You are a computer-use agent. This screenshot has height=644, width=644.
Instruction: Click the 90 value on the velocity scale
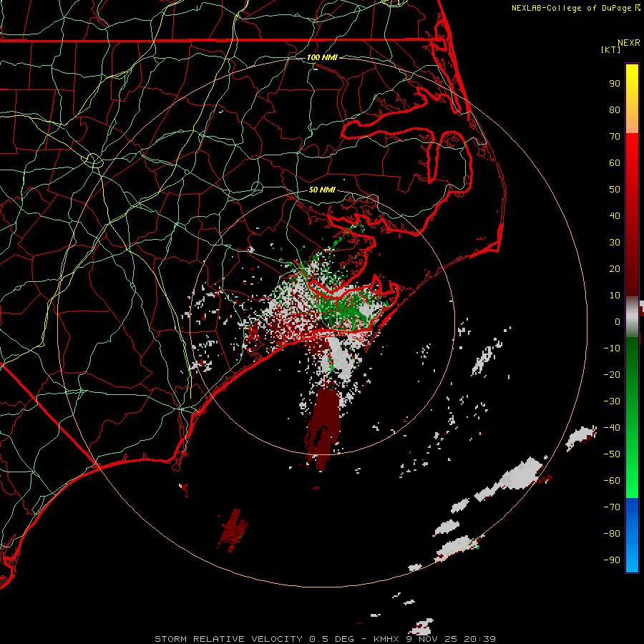[x=615, y=84]
